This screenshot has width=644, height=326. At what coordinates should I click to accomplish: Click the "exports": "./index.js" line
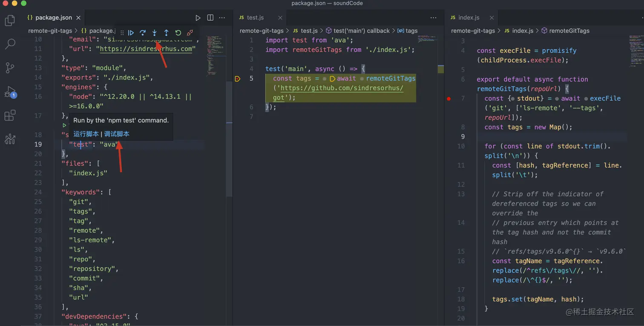(x=107, y=77)
